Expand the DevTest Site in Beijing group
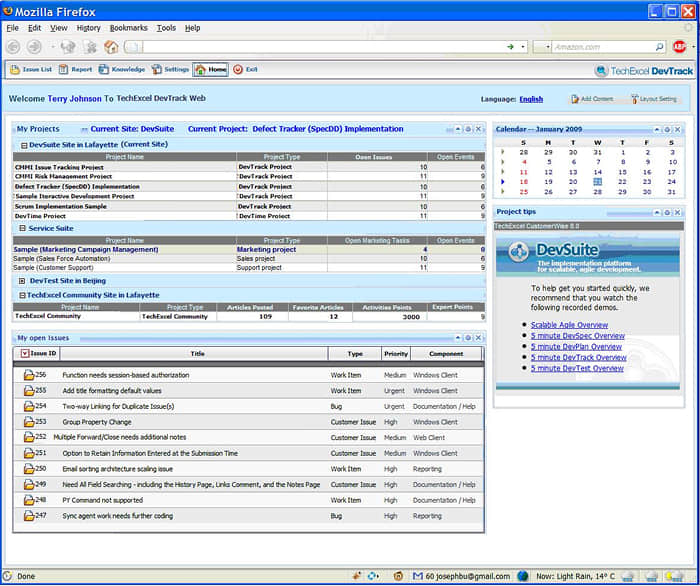 click(x=22, y=281)
